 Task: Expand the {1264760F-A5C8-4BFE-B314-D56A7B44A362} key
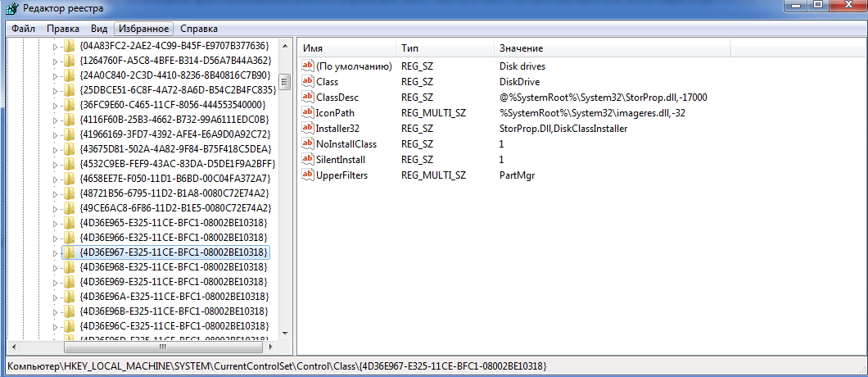[55, 61]
